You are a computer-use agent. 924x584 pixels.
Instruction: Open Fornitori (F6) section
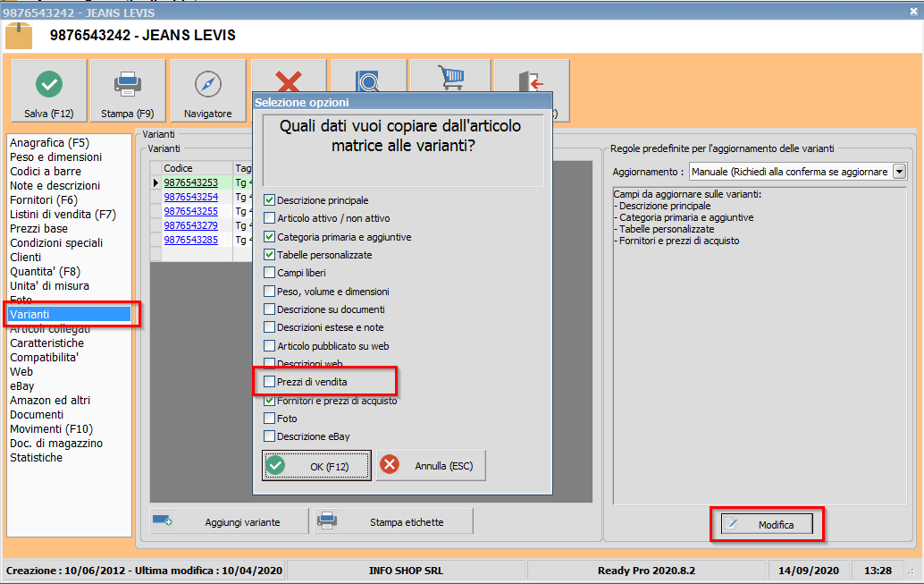[44, 200]
